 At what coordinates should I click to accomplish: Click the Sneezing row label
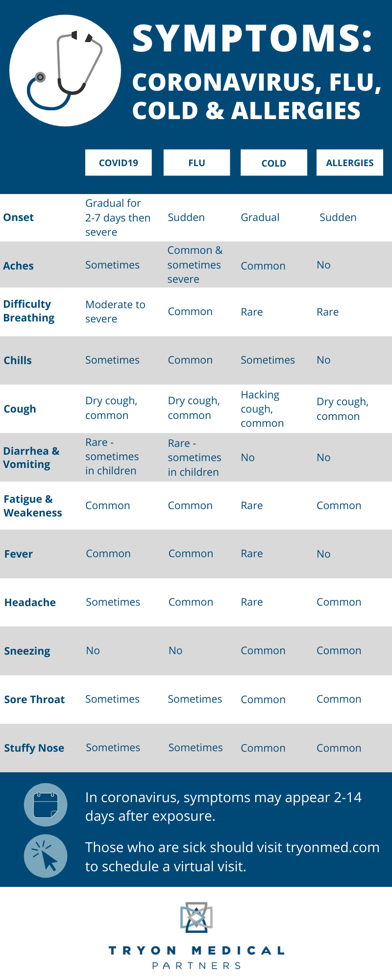pyautogui.click(x=27, y=651)
